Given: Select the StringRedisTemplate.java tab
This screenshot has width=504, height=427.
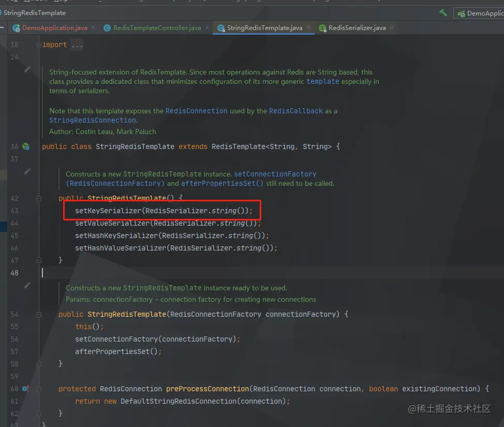Looking at the screenshot, I should (x=264, y=28).
